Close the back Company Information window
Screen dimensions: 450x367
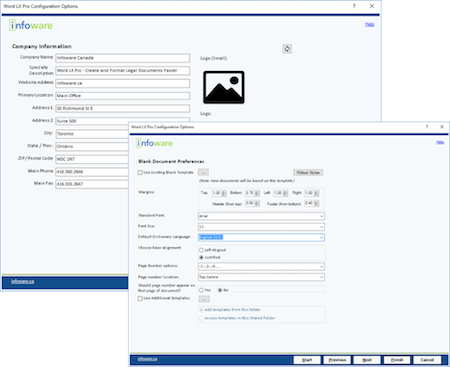tap(372, 6)
